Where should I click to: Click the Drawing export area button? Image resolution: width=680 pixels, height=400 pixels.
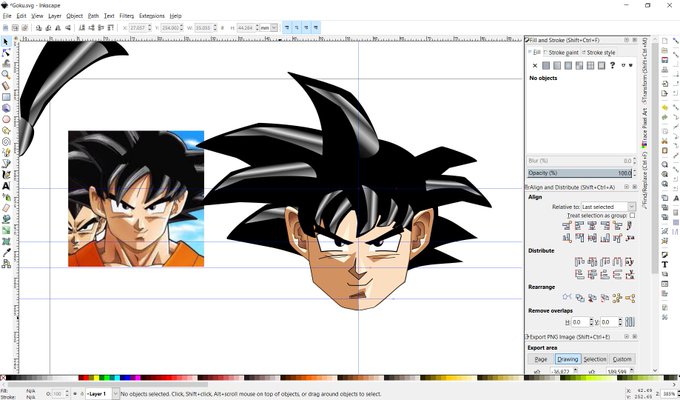pyautogui.click(x=568, y=359)
